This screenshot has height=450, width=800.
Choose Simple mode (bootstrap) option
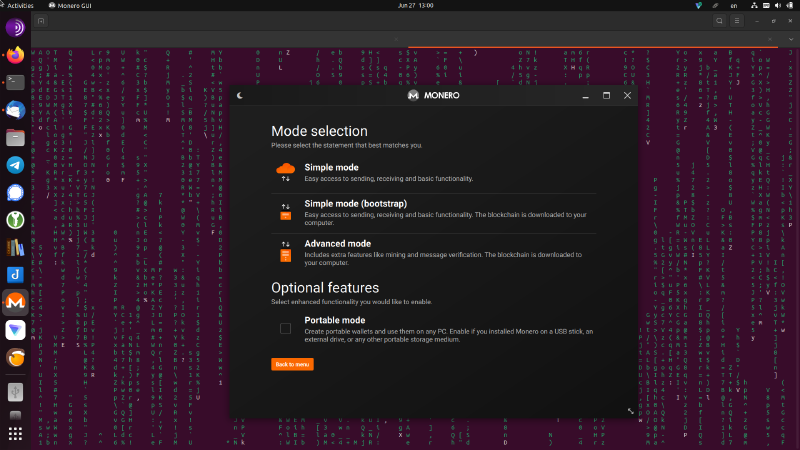point(434,213)
